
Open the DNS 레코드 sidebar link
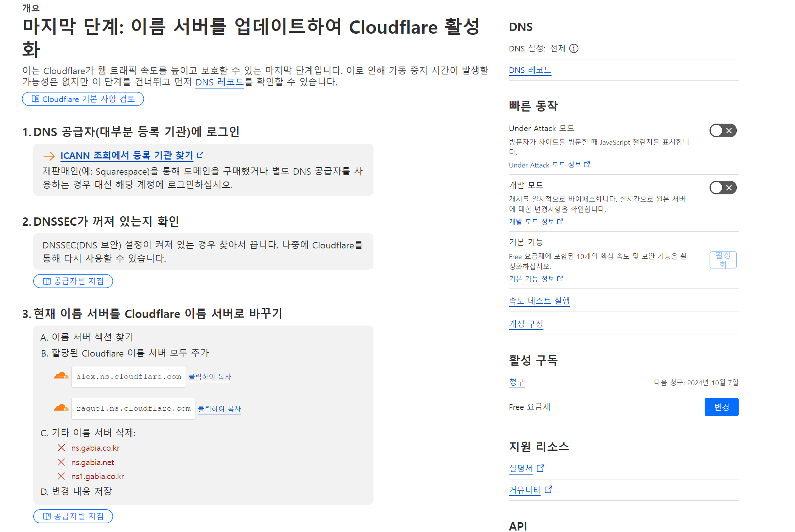(530, 70)
